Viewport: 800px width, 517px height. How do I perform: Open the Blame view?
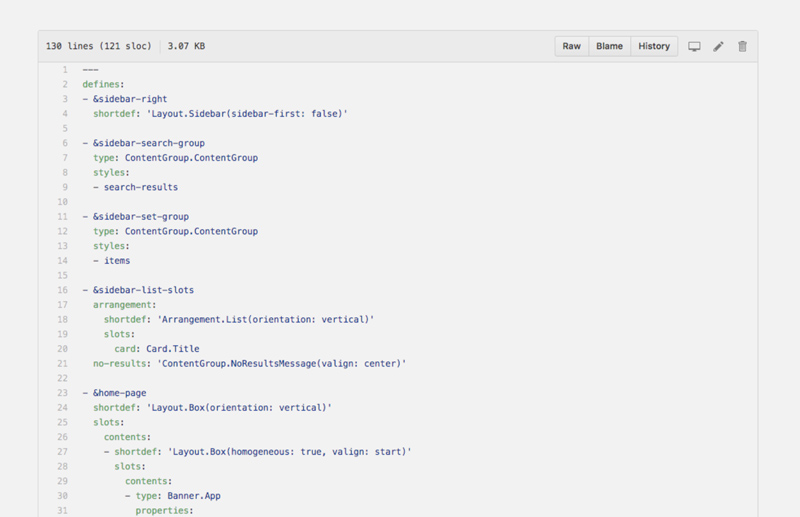[609, 46]
